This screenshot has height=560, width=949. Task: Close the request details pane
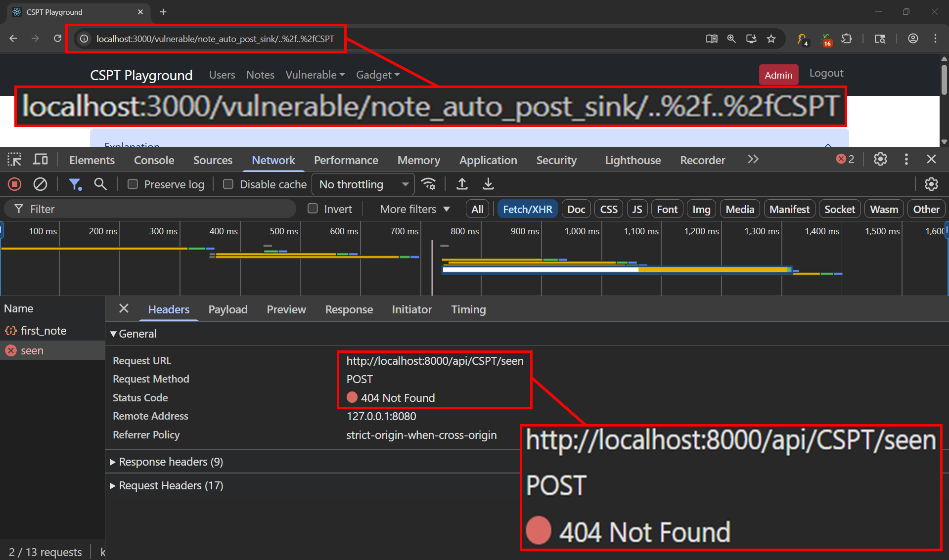124,308
